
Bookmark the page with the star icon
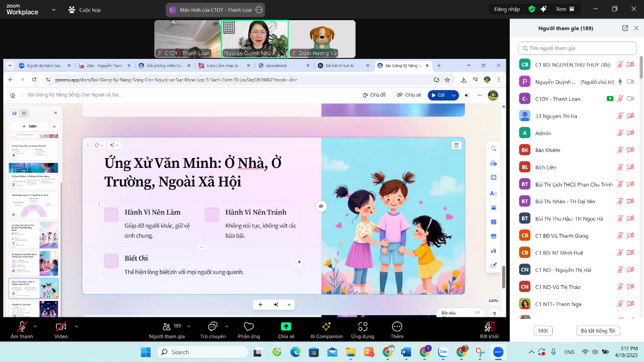tap(448, 80)
